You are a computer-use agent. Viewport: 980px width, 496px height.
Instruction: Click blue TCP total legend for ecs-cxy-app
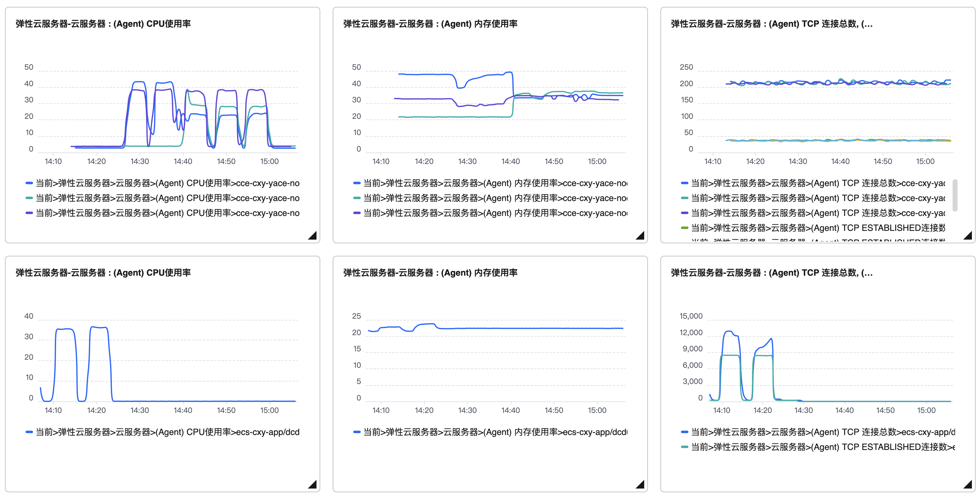pyautogui.click(x=822, y=432)
